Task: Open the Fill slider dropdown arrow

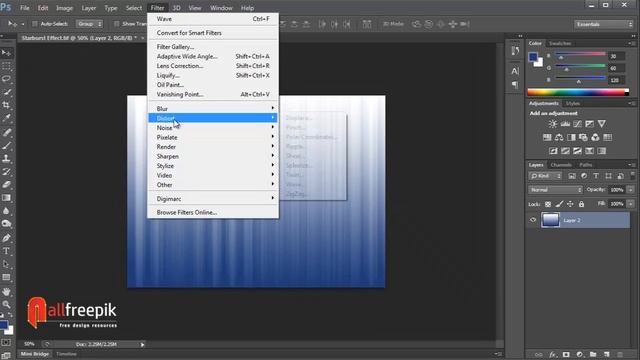Action: (631, 204)
